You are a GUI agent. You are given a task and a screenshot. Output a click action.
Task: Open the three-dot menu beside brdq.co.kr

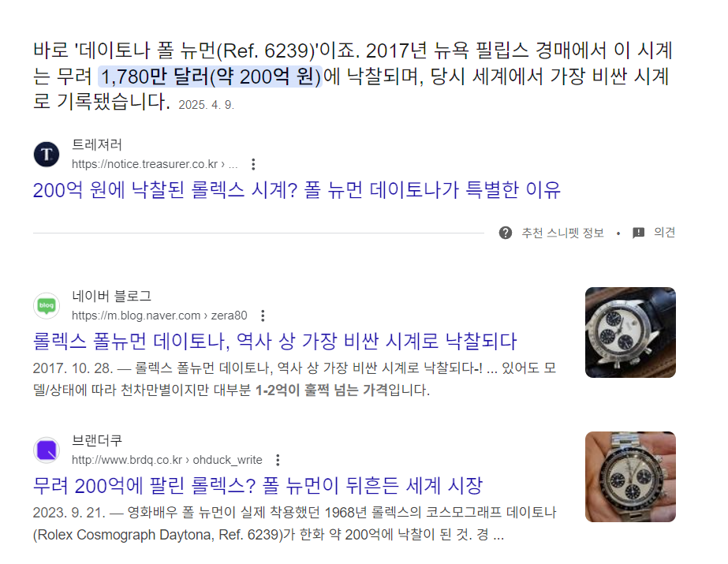pyautogui.click(x=278, y=460)
